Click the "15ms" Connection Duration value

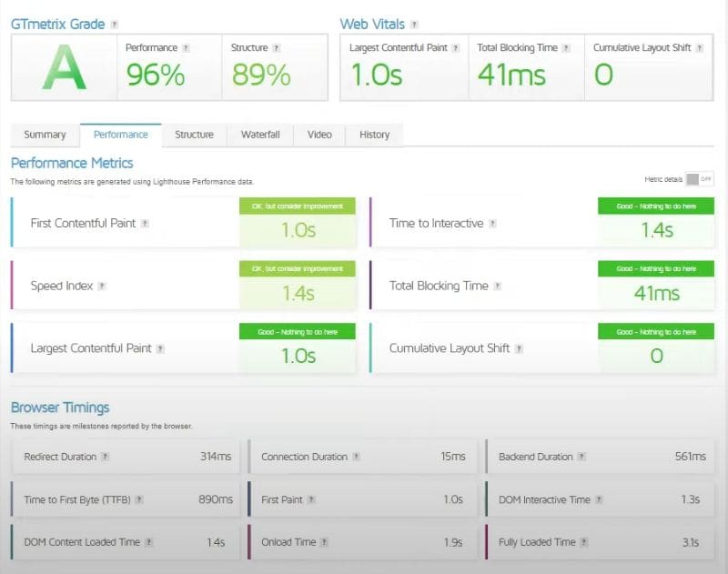(453, 457)
